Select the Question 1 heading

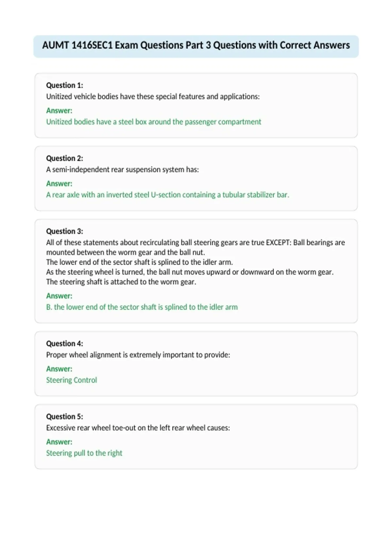(65, 85)
